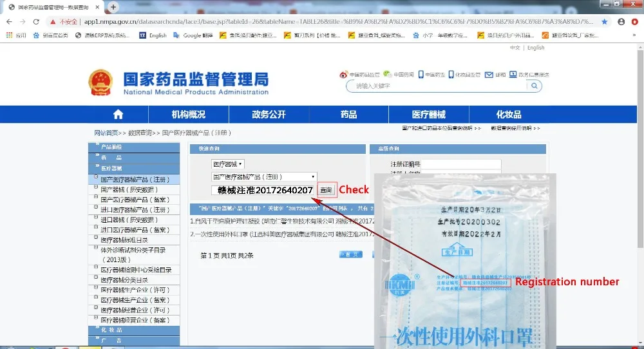
Task: Select 进口器械(历史数据) in the sidebar
Action: tap(129, 220)
